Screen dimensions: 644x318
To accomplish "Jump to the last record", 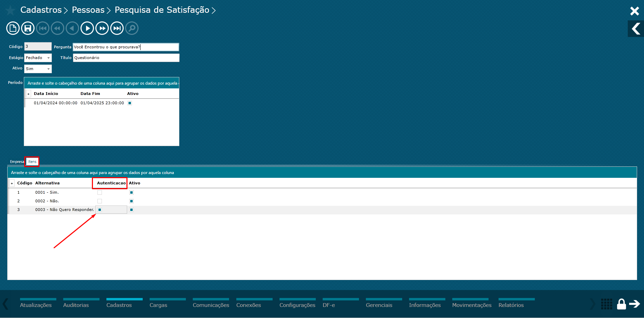I will [117, 28].
